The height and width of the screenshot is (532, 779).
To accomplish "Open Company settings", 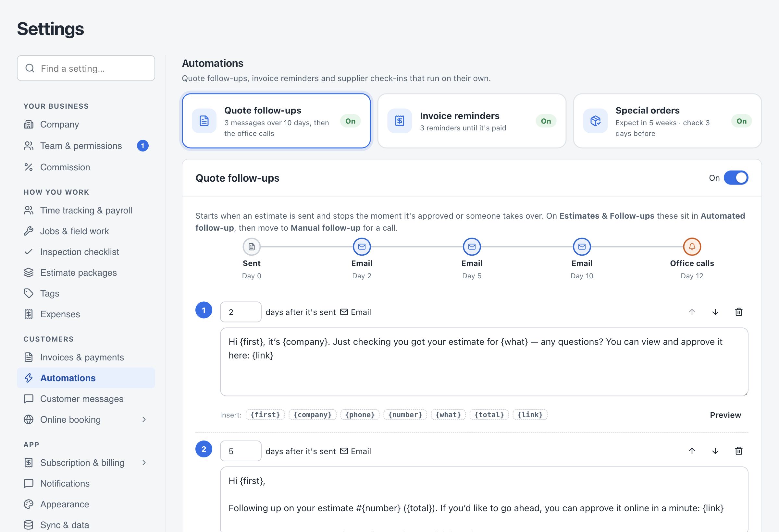I will click(x=86, y=124).
